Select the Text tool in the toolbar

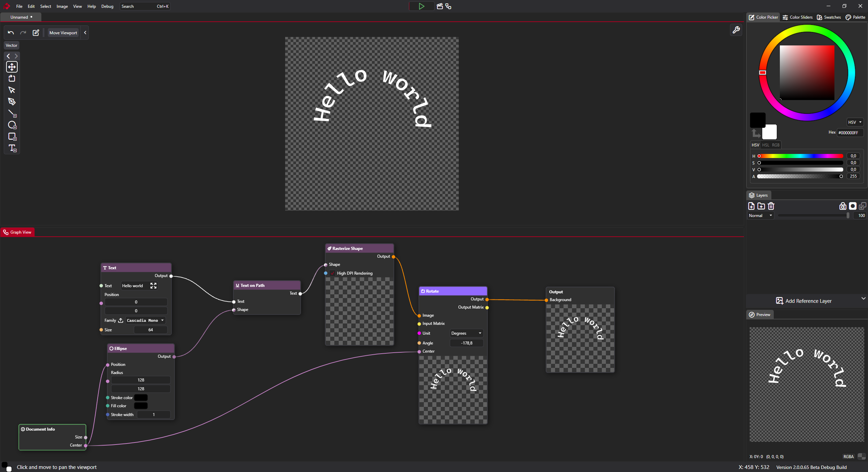pos(12,148)
